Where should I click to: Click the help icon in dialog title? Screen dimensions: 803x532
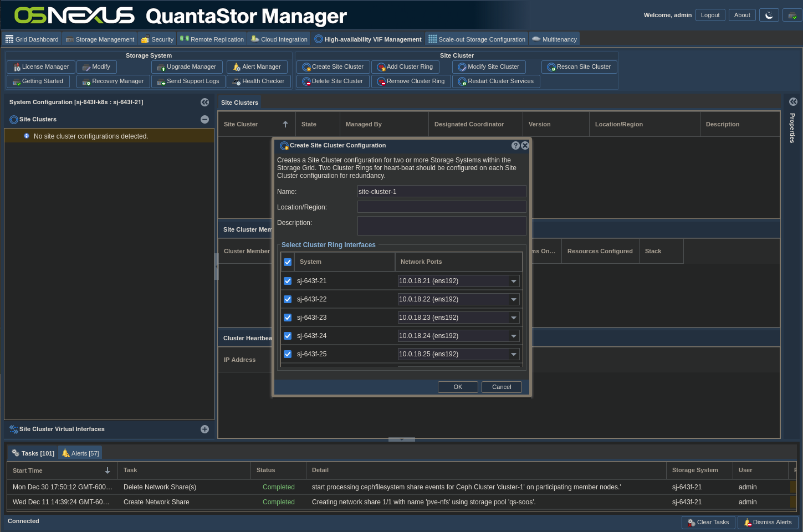pyautogui.click(x=515, y=145)
